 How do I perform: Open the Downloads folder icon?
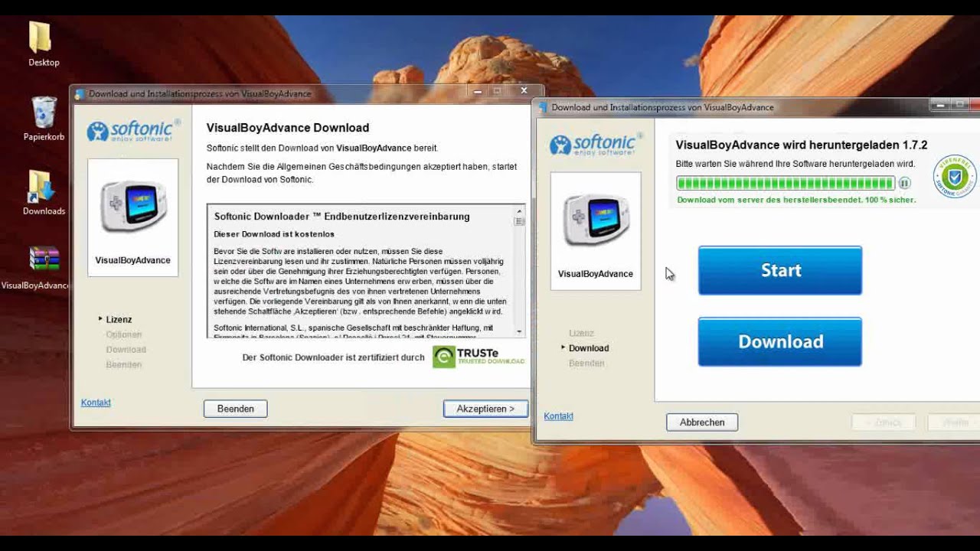coord(44,192)
